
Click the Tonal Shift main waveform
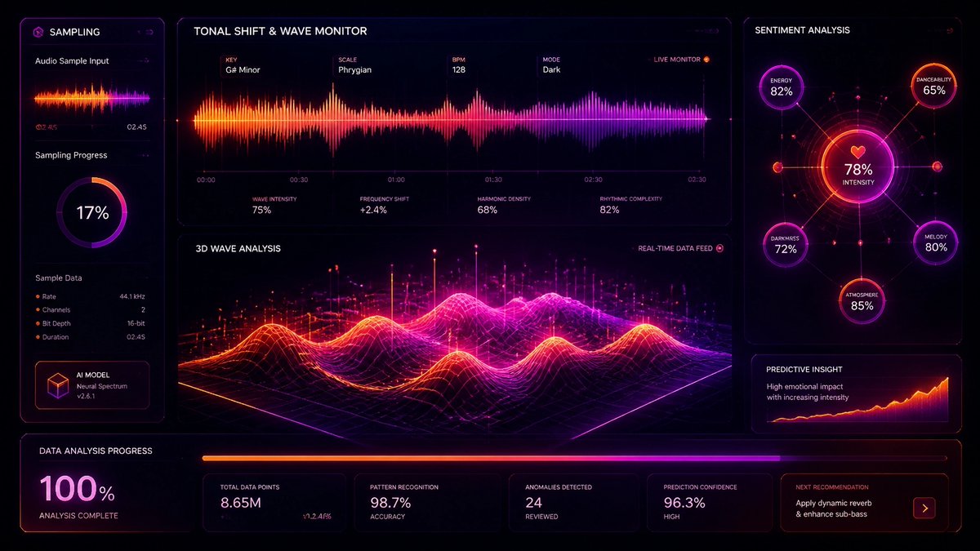click(x=451, y=120)
